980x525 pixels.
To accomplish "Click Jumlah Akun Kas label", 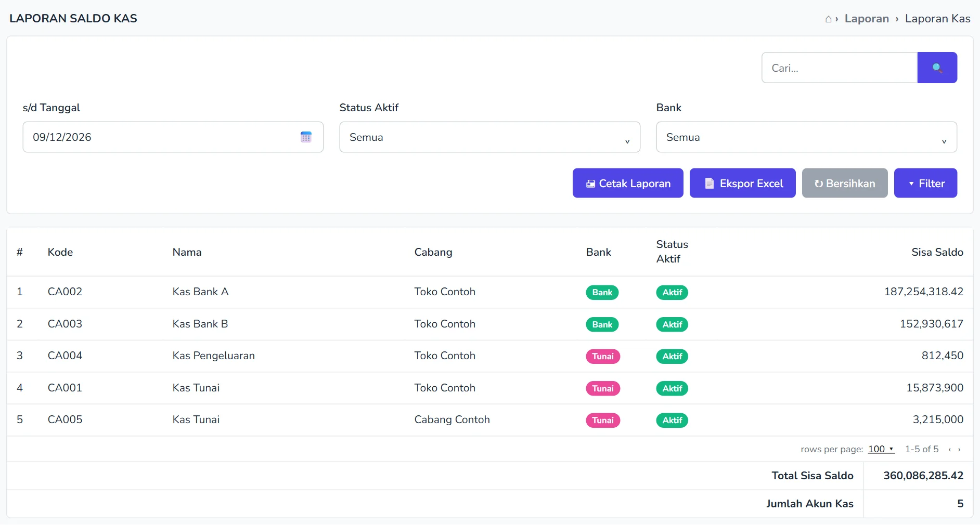I will (809, 504).
